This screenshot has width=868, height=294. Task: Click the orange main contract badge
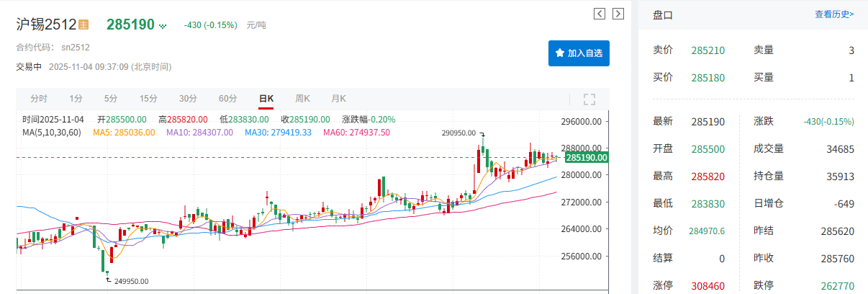pyautogui.click(x=83, y=24)
